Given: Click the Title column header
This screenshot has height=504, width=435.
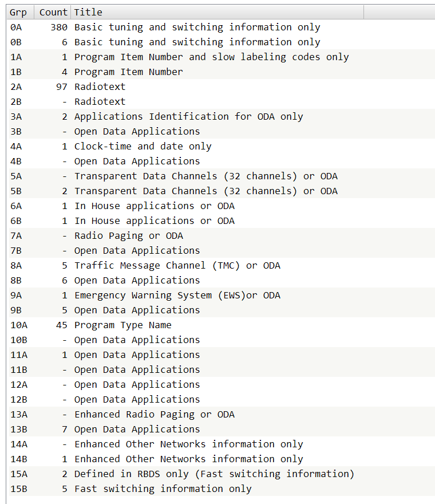Looking at the screenshot, I should click(88, 12).
